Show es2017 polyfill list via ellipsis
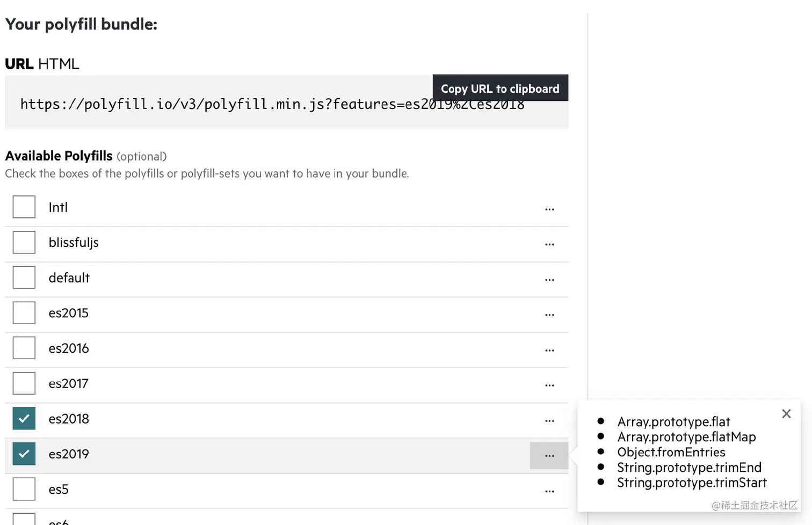Viewport: 812px width, 525px height. [x=549, y=385]
